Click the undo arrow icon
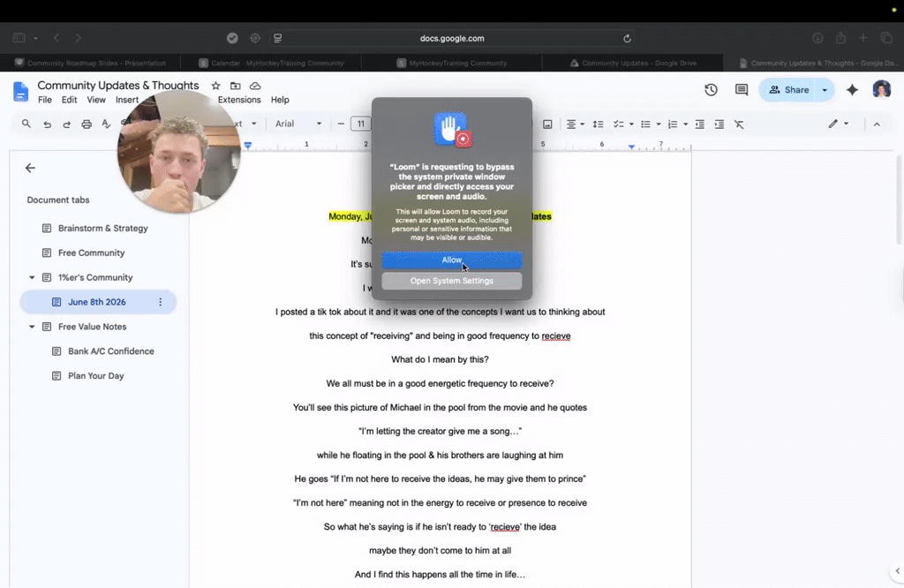Image resolution: width=904 pixels, height=588 pixels. pyautogui.click(x=48, y=124)
